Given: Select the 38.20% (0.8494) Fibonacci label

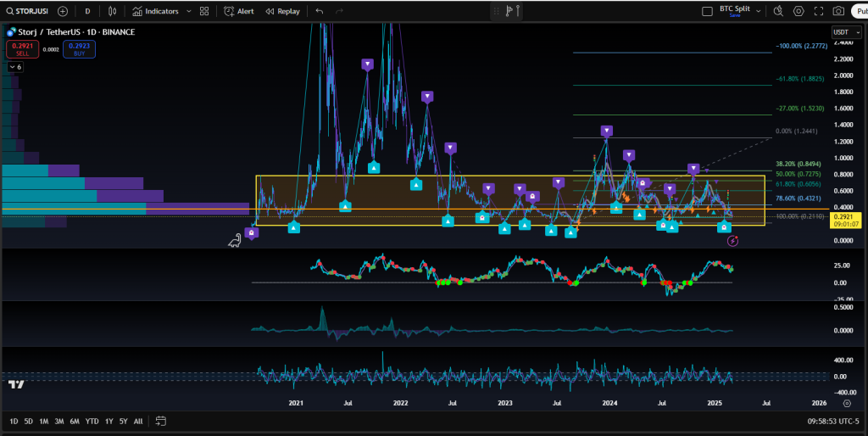Looking at the screenshot, I should (798, 164).
